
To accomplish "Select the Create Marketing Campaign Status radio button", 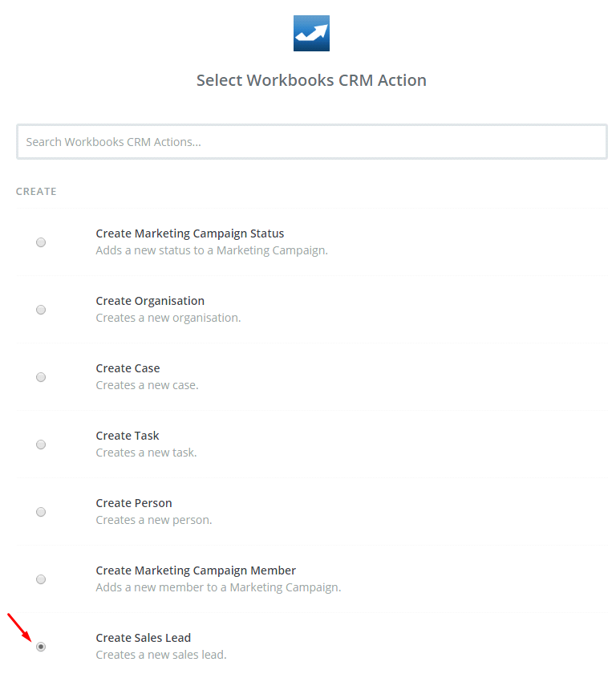I will [x=41, y=242].
